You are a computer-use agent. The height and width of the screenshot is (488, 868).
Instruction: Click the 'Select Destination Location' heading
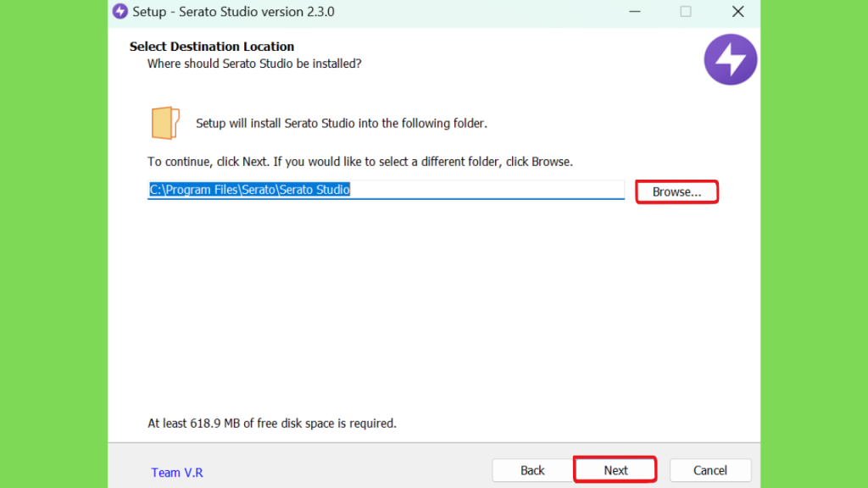coord(211,47)
